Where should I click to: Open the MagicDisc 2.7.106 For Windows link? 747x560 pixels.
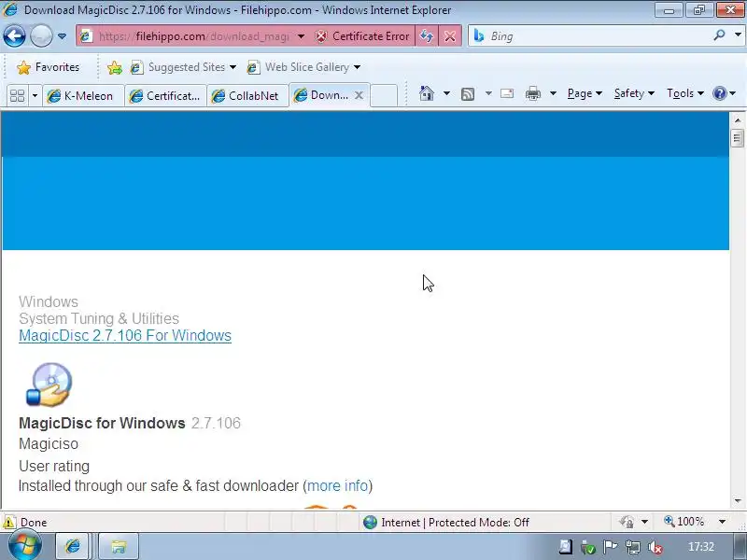(x=125, y=336)
